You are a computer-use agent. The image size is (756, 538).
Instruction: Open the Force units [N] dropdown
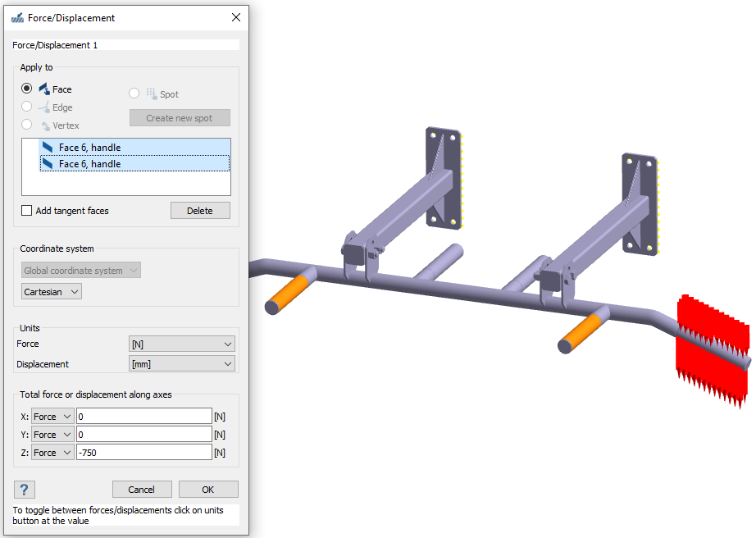pyautogui.click(x=182, y=344)
